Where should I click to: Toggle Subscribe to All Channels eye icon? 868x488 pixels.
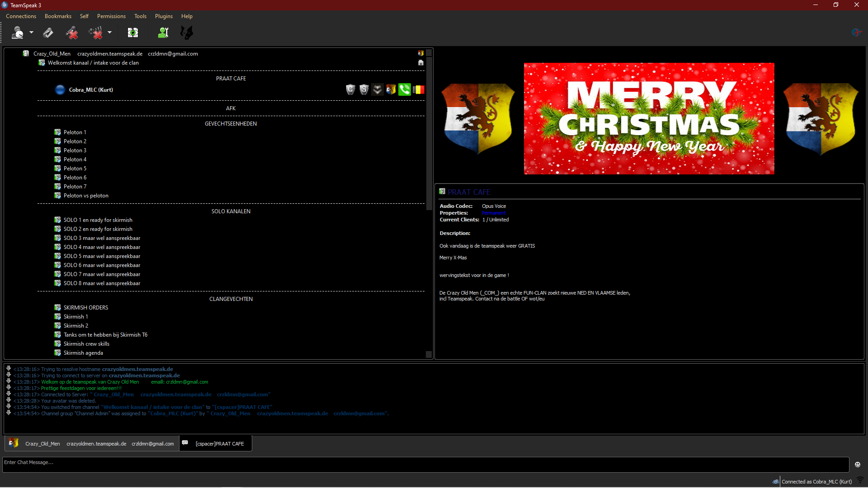coord(132,33)
